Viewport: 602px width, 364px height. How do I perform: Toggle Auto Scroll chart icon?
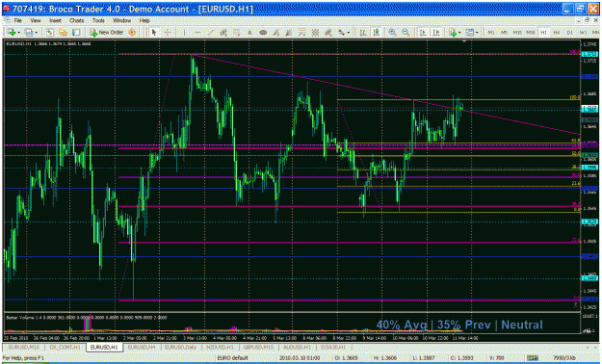point(423,33)
